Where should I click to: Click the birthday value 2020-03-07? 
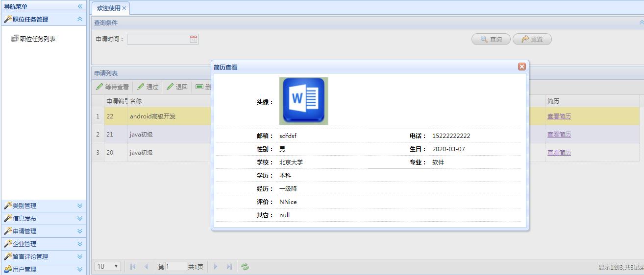pos(448,149)
